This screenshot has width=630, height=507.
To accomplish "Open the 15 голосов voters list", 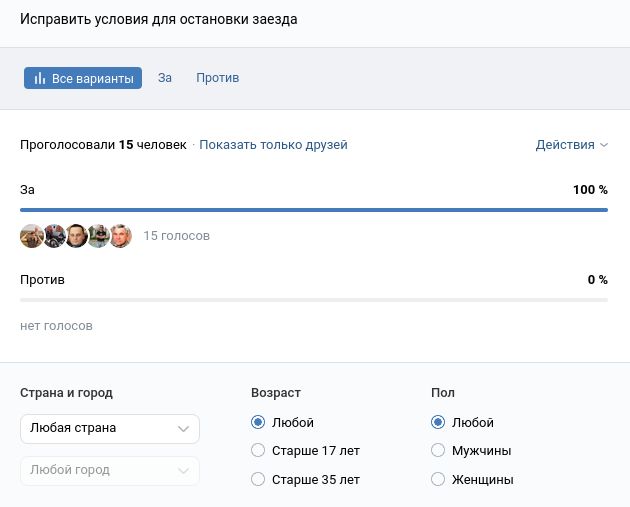I will click(177, 236).
